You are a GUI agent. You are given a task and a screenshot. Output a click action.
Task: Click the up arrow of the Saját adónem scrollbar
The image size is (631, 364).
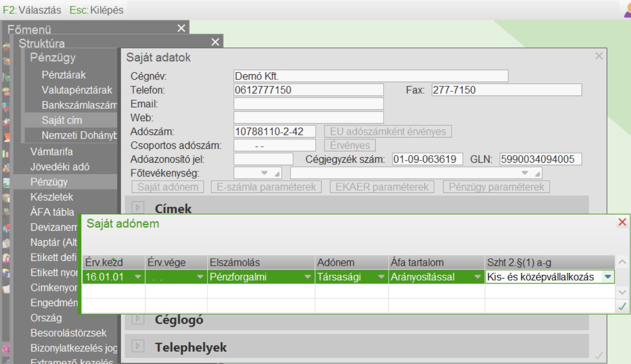[622, 262]
